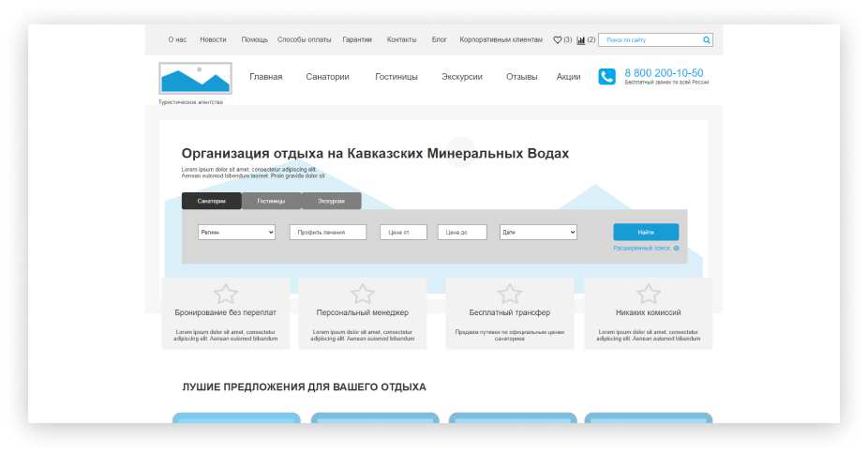
Task: Click star icon above Бронирование без переплат
Action: tap(225, 294)
